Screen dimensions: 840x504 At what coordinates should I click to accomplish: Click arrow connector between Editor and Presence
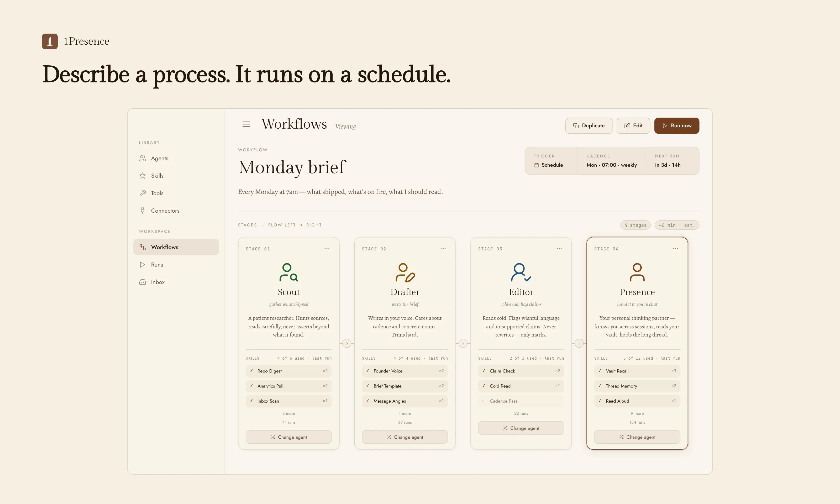579,343
